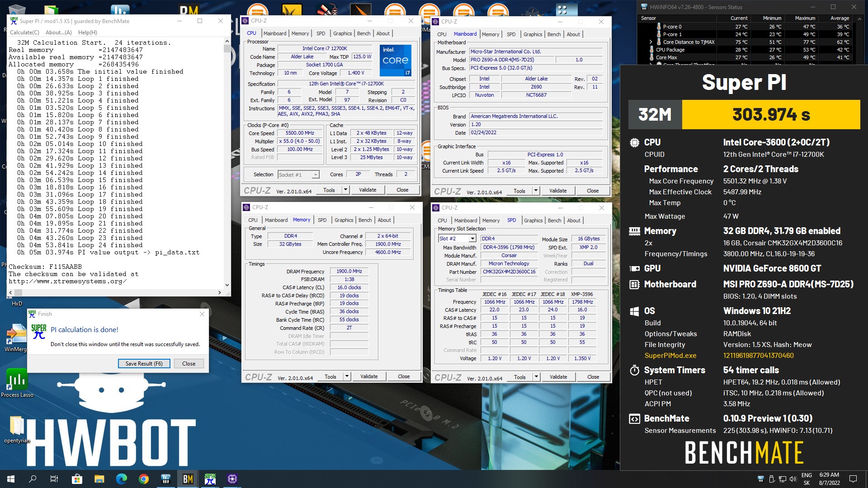Click the Super PI icon in the Finish dialog
Viewport: 868px width, 488px height.
coord(39,331)
